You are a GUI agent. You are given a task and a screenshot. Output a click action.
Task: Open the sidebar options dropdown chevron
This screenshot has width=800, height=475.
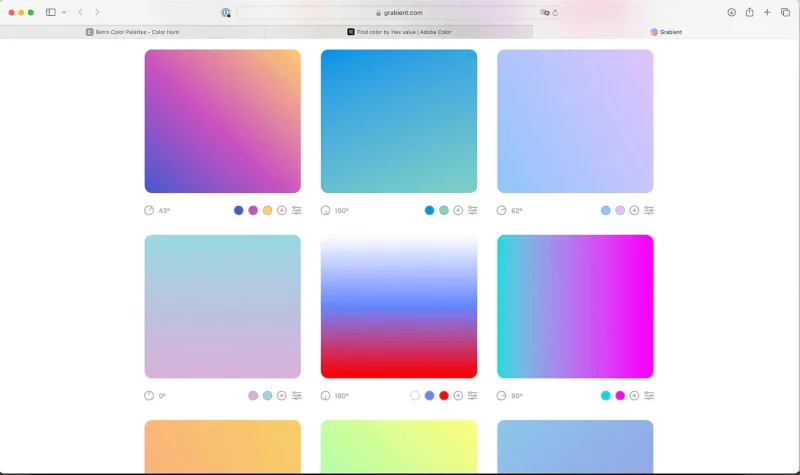pos(64,12)
